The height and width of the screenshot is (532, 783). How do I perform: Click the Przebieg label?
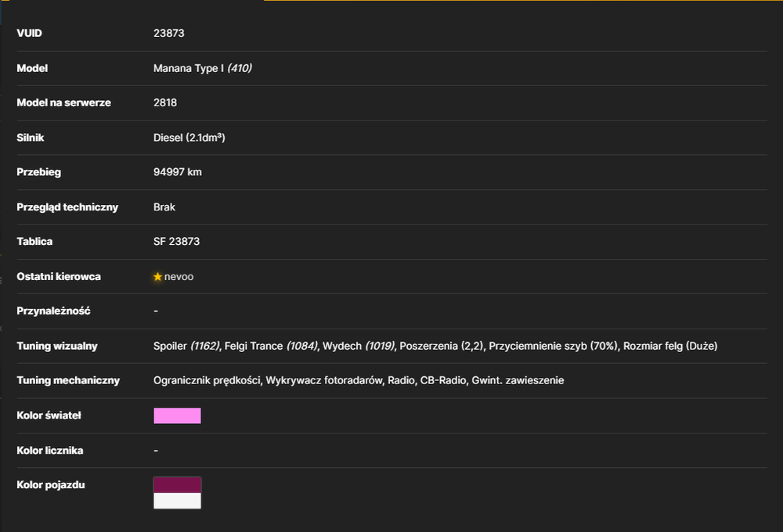(38, 172)
